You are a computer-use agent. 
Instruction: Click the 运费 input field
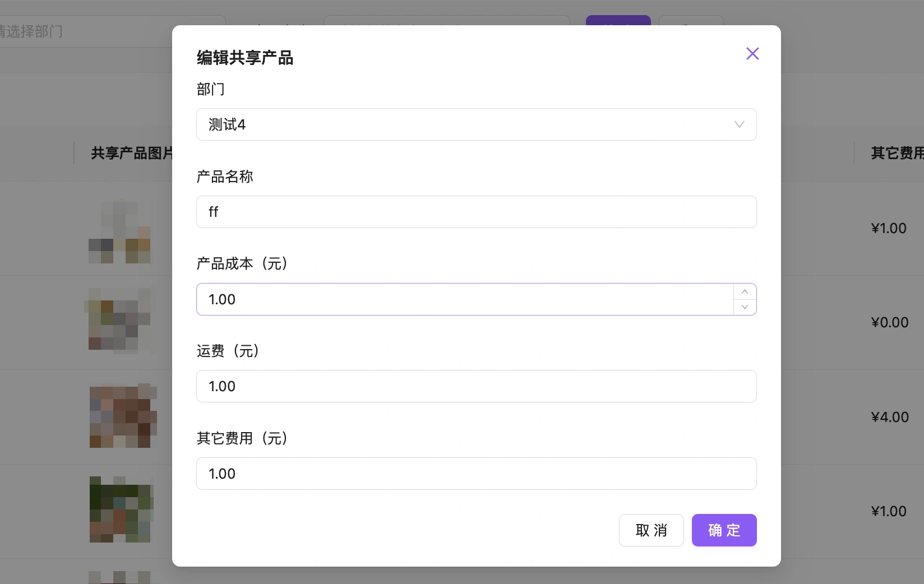(476, 386)
